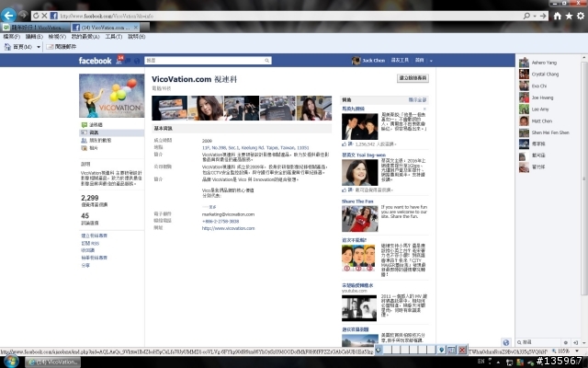
Task: Open the browser home icon at top right
Action: tap(558, 16)
